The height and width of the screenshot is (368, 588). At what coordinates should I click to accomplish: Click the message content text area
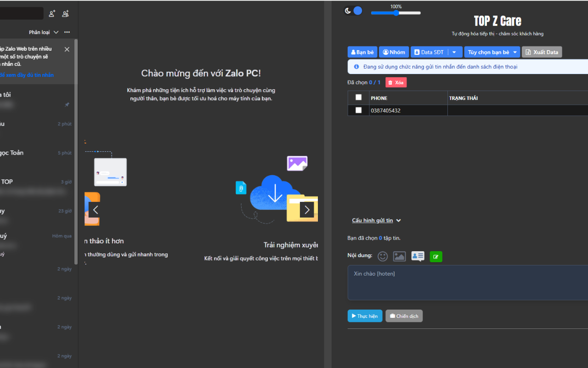click(468, 282)
